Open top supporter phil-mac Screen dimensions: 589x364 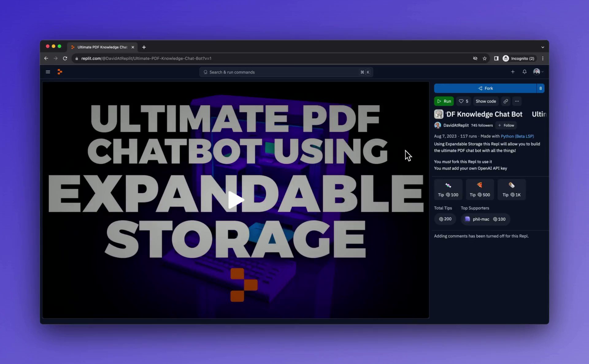pyautogui.click(x=485, y=219)
